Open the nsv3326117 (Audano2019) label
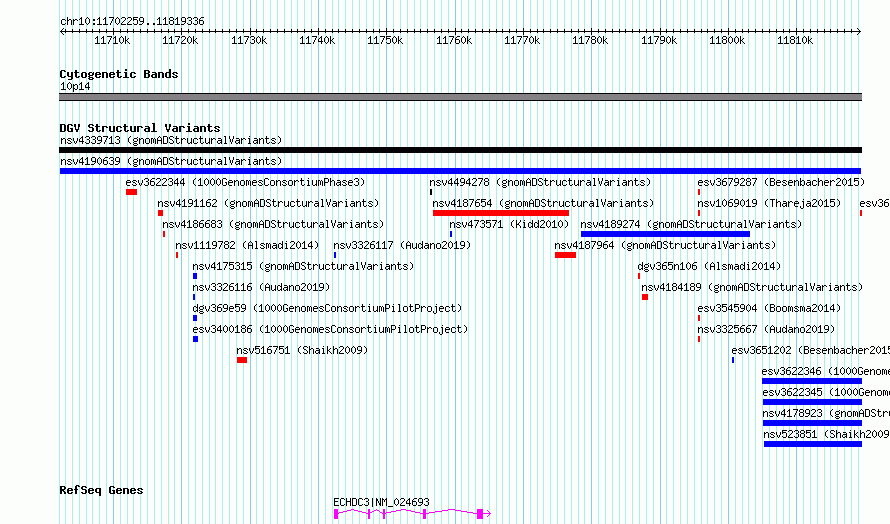890x524 pixels. point(402,245)
